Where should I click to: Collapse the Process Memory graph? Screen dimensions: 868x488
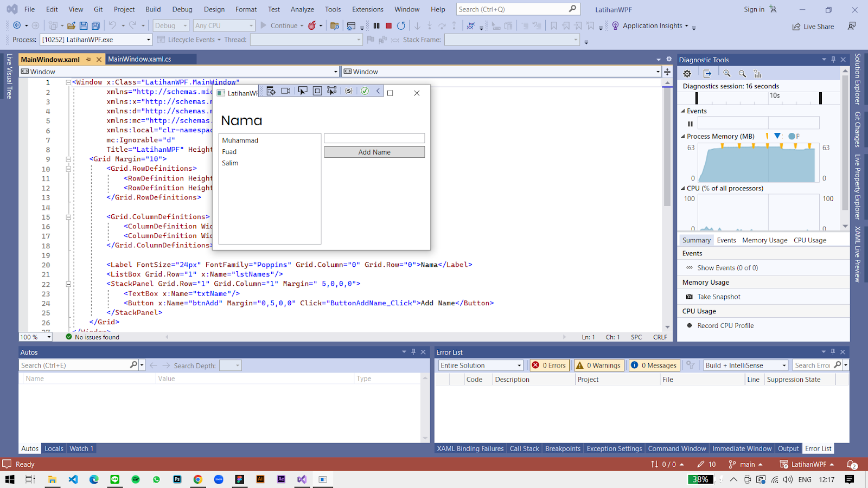[684, 137]
